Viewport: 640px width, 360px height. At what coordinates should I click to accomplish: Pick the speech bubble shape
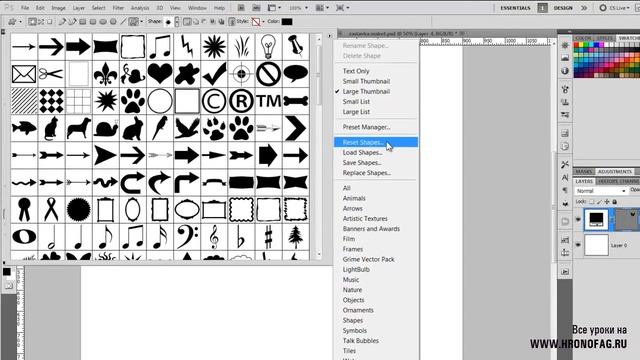(x=296, y=74)
